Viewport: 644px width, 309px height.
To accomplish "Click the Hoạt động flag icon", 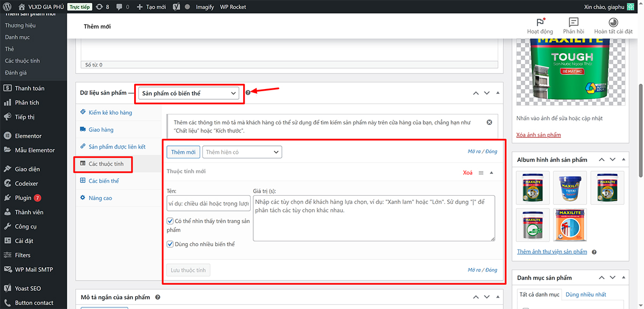I will tap(540, 23).
